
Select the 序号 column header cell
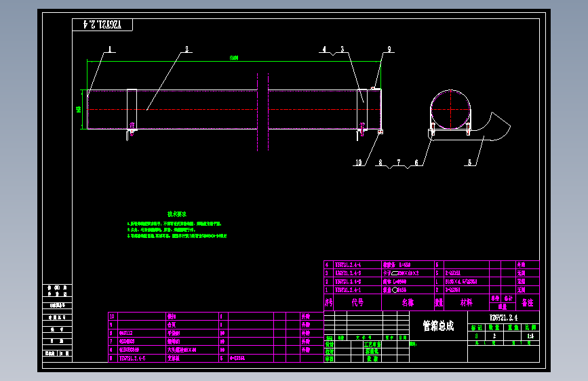328,302
